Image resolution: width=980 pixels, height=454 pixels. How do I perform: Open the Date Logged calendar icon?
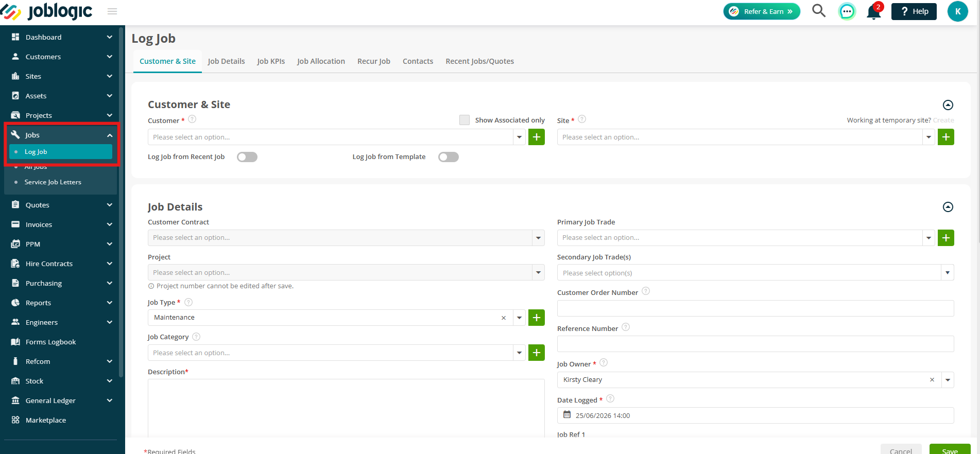(567, 415)
